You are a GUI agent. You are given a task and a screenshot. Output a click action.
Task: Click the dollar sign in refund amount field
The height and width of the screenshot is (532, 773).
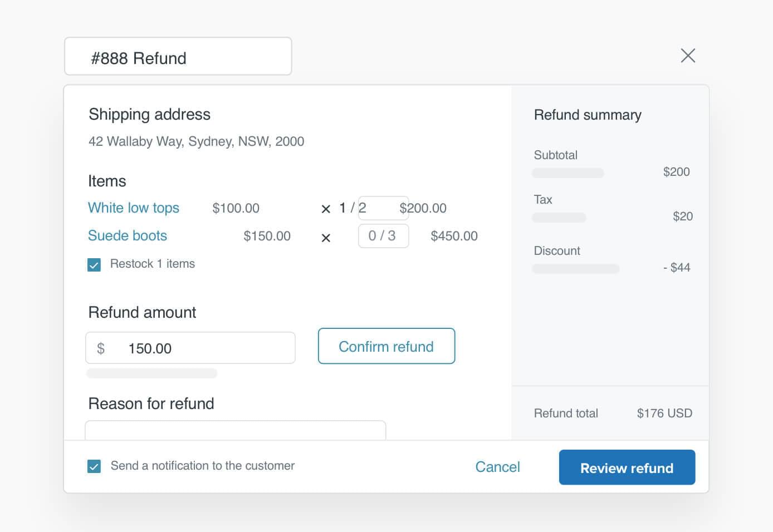101,348
